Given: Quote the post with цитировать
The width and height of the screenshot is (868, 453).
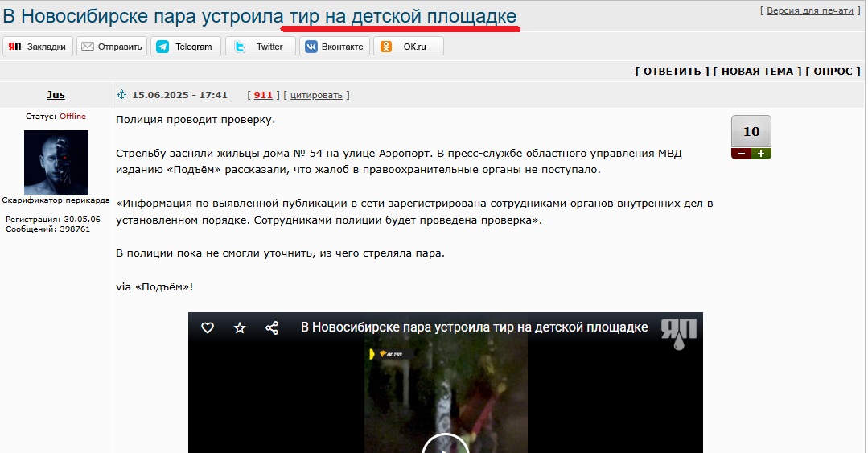Looking at the screenshot, I should point(316,95).
